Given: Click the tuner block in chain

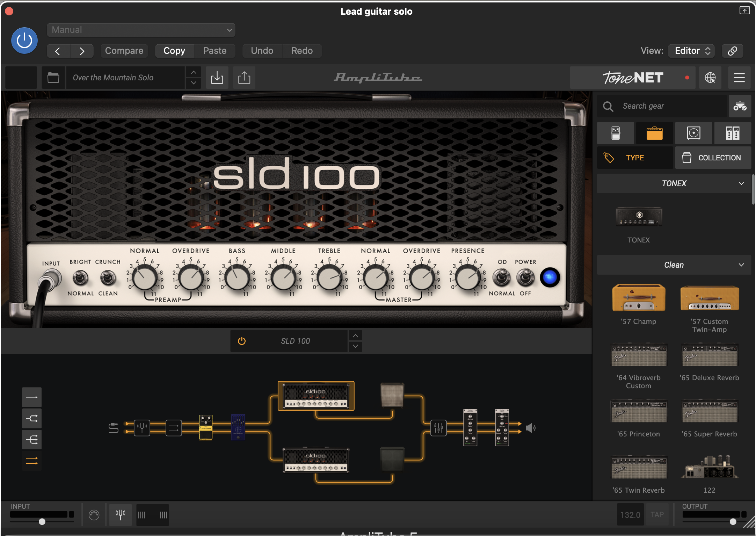Looking at the screenshot, I should pyautogui.click(x=142, y=428).
